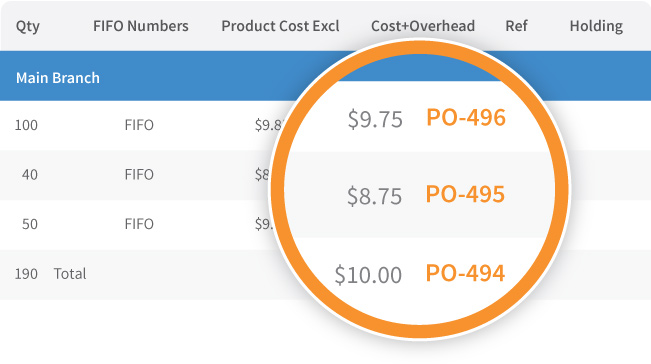651x364 pixels.
Task: Select FIFO in the 100-quantity row
Action: [139, 125]
